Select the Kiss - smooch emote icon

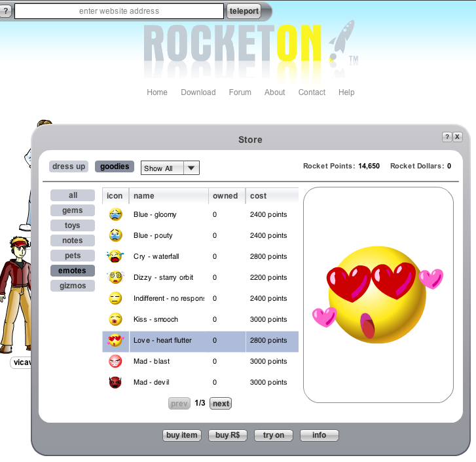115,319
